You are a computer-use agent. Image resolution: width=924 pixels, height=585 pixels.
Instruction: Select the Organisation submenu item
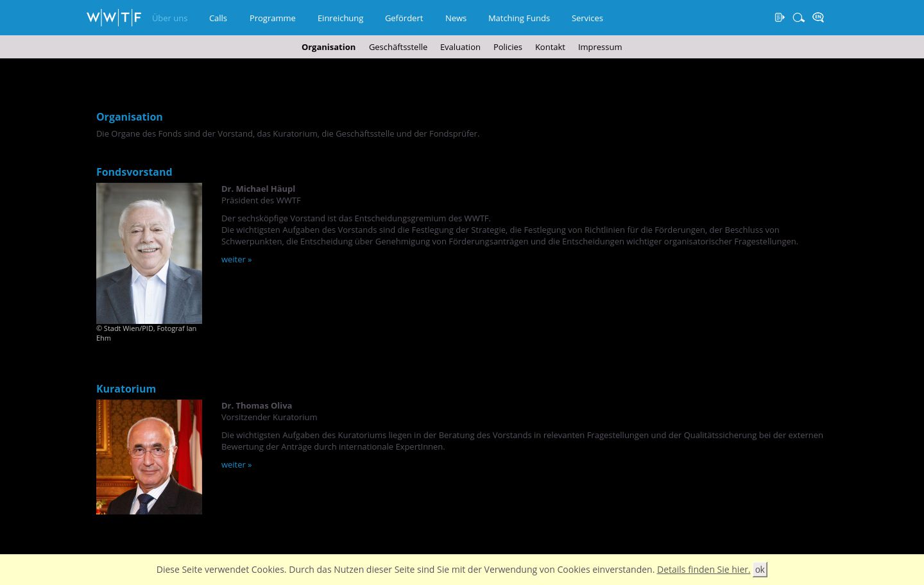coord(329,47)
